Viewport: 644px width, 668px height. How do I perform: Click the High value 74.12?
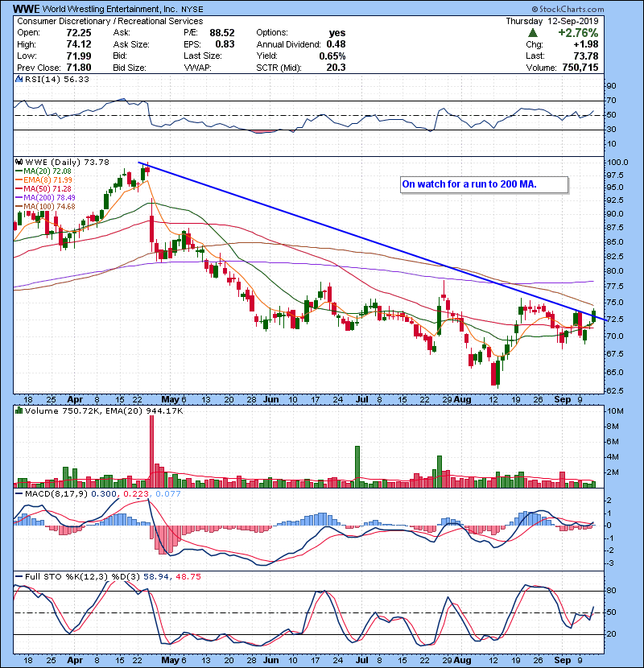point(79,44)
